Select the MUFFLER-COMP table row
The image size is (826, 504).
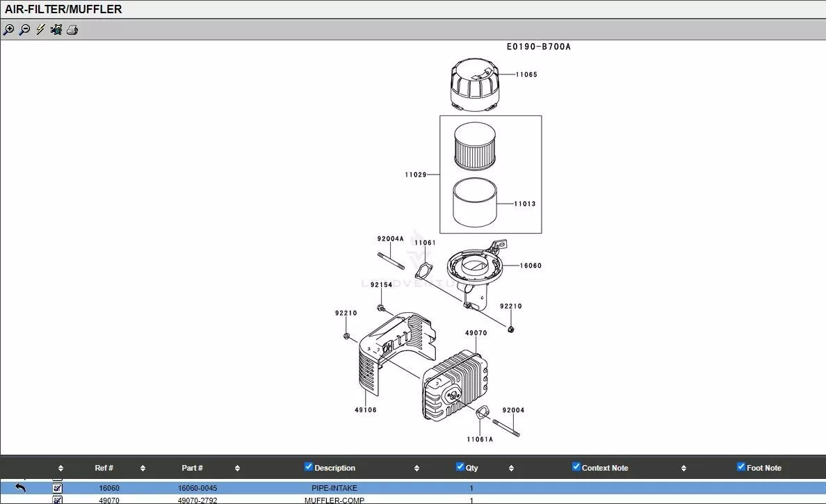(x=334, y=500)
